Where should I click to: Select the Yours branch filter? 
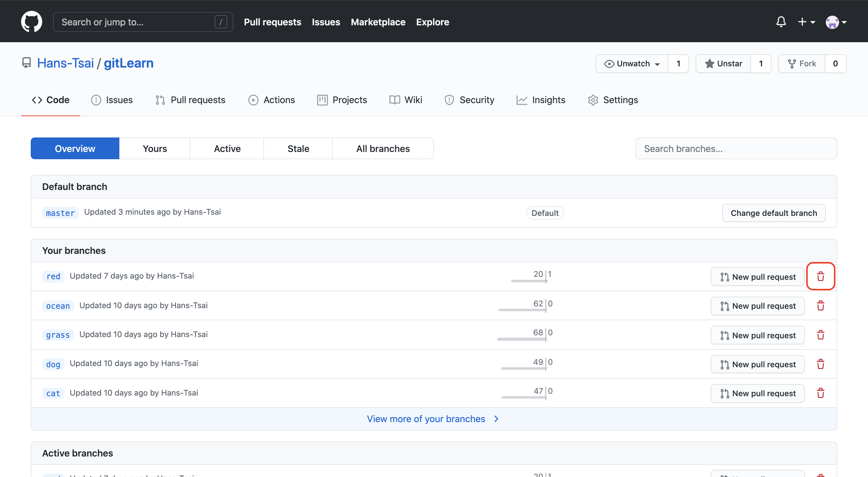tap(155, 148)
